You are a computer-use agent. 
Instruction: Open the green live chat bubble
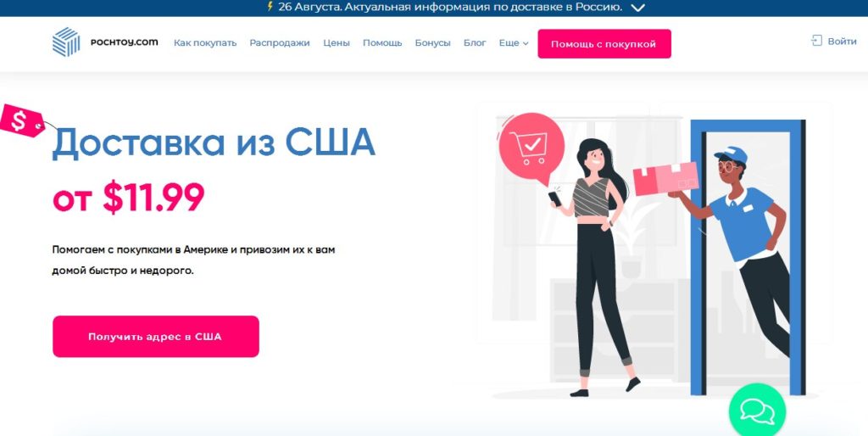click(757, 410)
